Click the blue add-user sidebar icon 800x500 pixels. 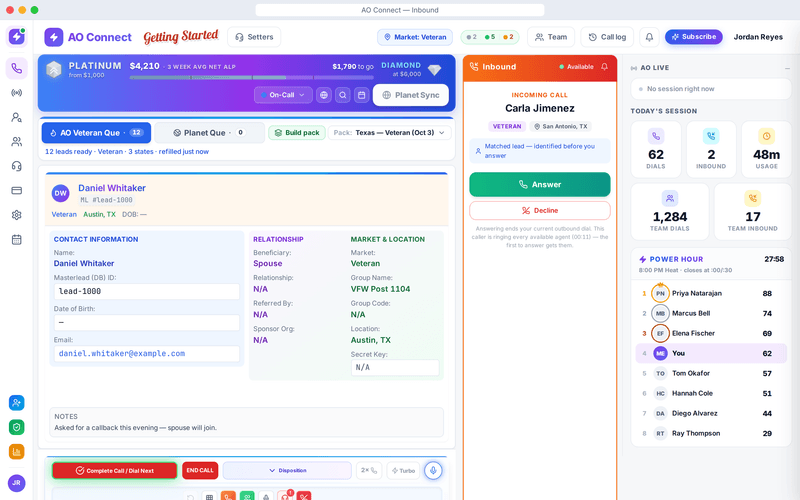(16, 403)
